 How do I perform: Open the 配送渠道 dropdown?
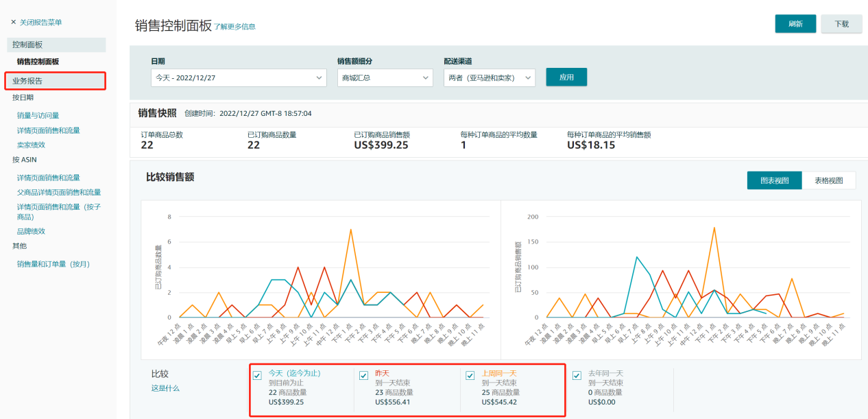click(x=489, y=78)
